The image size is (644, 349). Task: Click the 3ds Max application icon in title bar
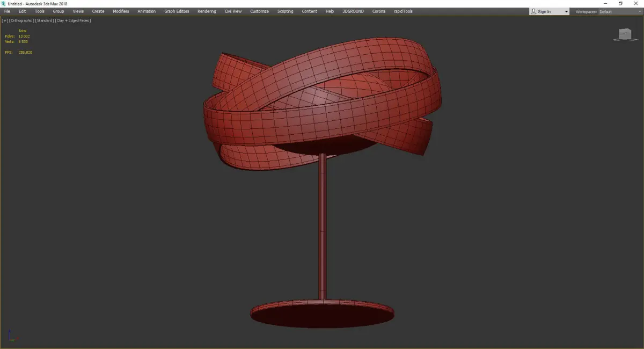pos(4,4)
